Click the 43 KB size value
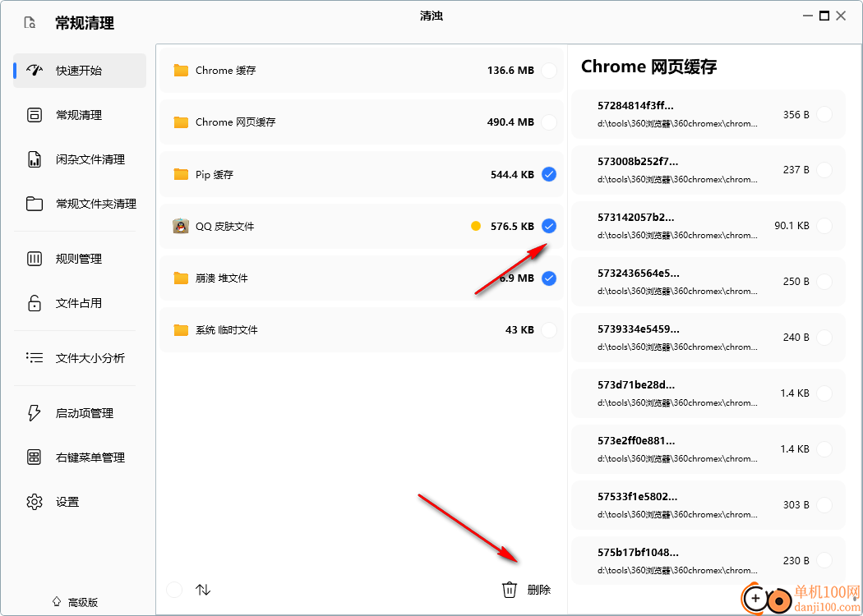The image size is (863, 616). click(x=519, y=330)
